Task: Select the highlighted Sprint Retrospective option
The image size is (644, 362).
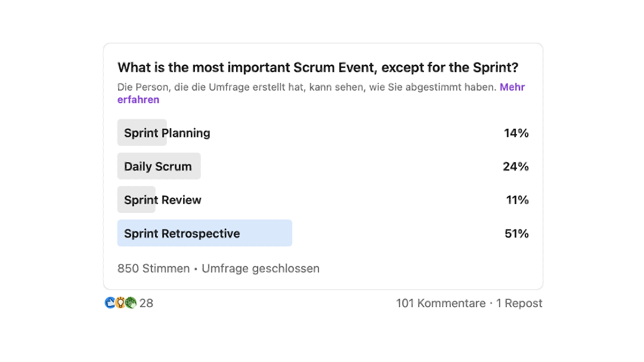Action: pyautogui.click(x=182, y=233)
